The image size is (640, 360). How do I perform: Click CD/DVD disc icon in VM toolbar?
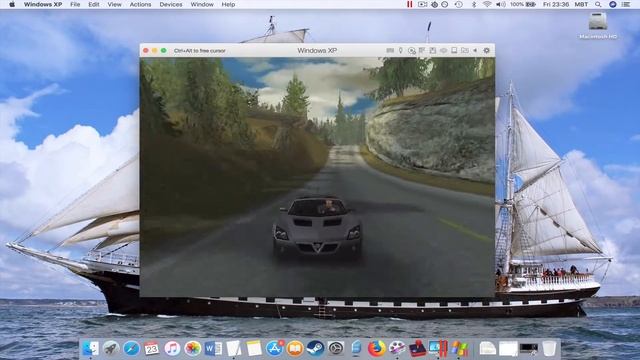point(412,51)
